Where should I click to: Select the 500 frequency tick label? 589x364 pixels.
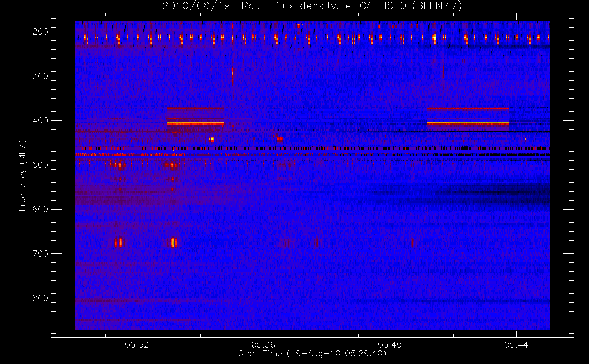40,165
